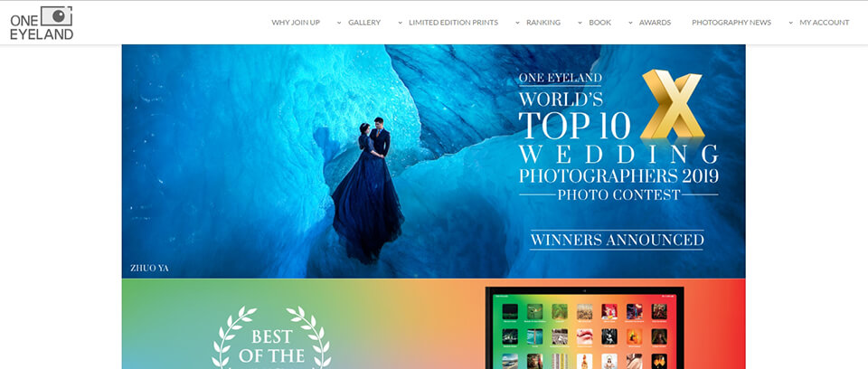The height and width of the screenshot is (369, 868).
Task: Expand the chevron beside LIMITED EDITION PRINTS
Action: coord(400,23)
